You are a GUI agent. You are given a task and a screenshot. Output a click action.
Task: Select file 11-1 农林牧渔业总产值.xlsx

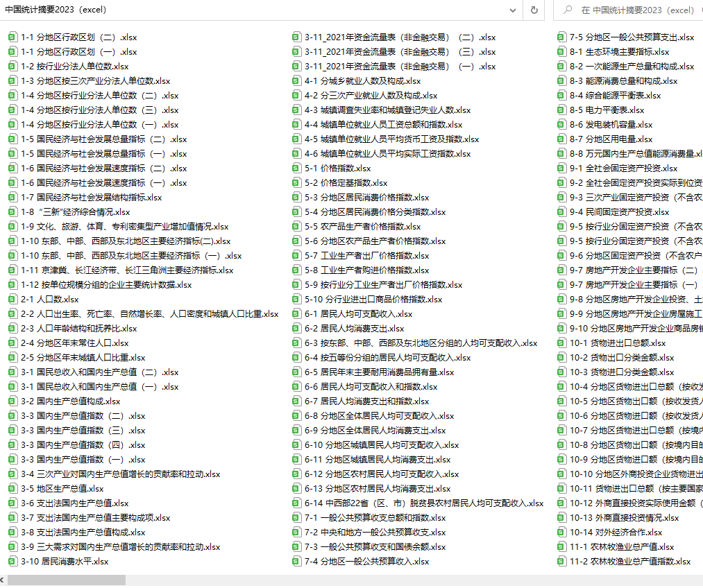[616, 547]
